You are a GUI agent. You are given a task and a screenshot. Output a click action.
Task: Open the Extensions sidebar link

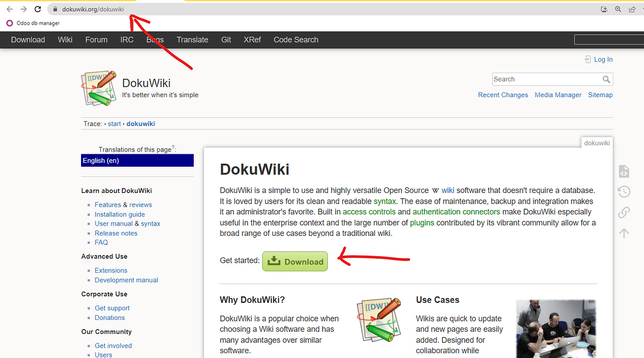click(x=111, y=271)
